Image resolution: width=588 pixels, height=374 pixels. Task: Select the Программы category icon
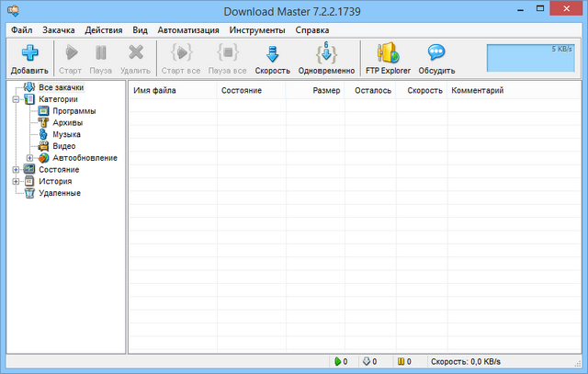click(x=43, y=111)
